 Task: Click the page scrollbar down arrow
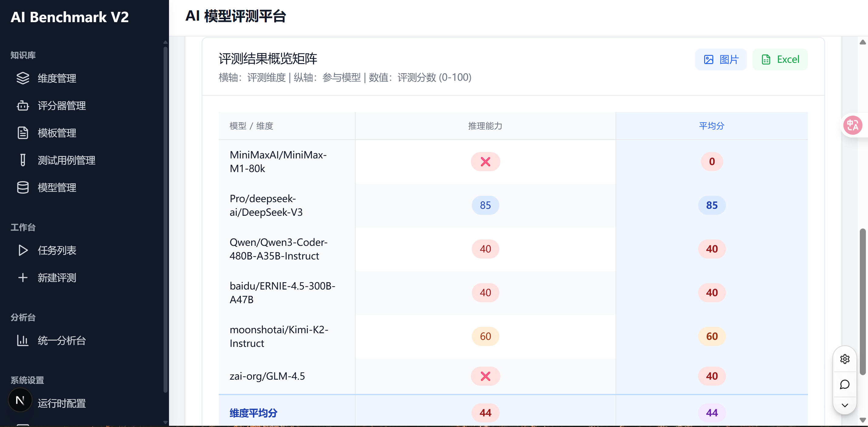coord(863,420)
